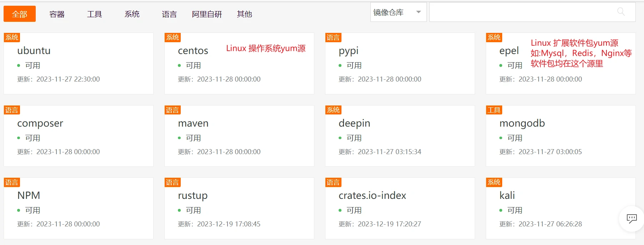Image resolution: width=644 pixels, height=245 pixels.
Task: Click rustup's 可用 status text
Action: [193, 210]
